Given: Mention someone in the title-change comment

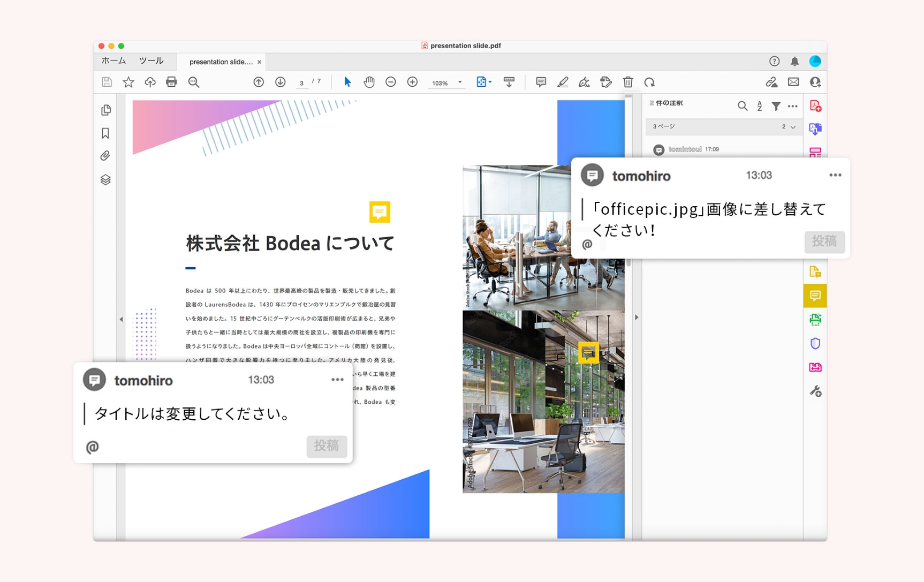Looking at the screenshot, I should point(93,447).
